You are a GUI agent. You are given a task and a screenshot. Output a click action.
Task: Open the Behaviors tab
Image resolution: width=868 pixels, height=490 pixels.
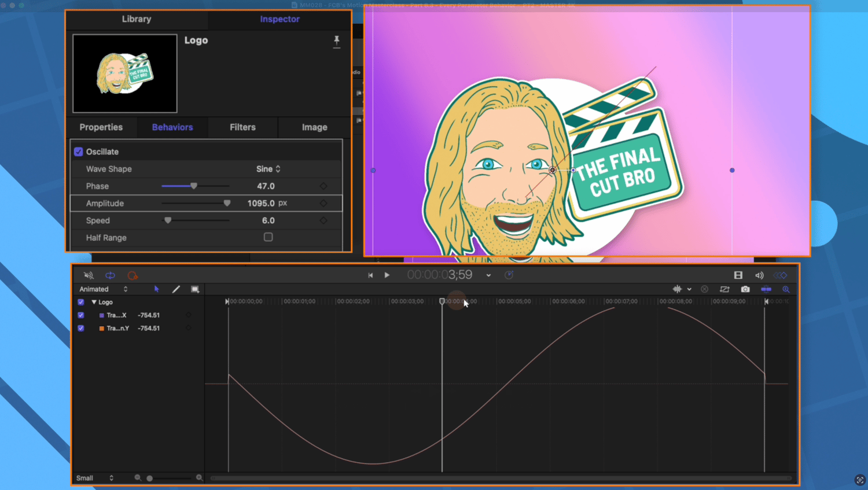[172, 127]
